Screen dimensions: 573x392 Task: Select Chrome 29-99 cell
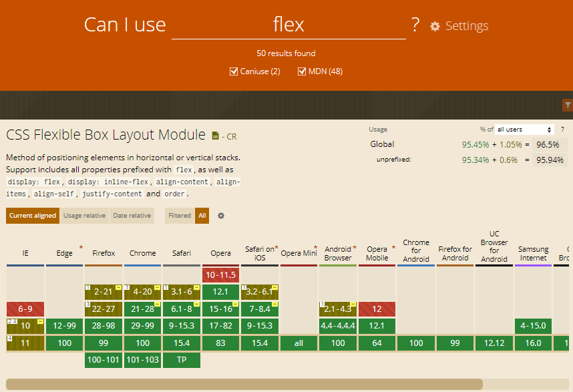142,326
